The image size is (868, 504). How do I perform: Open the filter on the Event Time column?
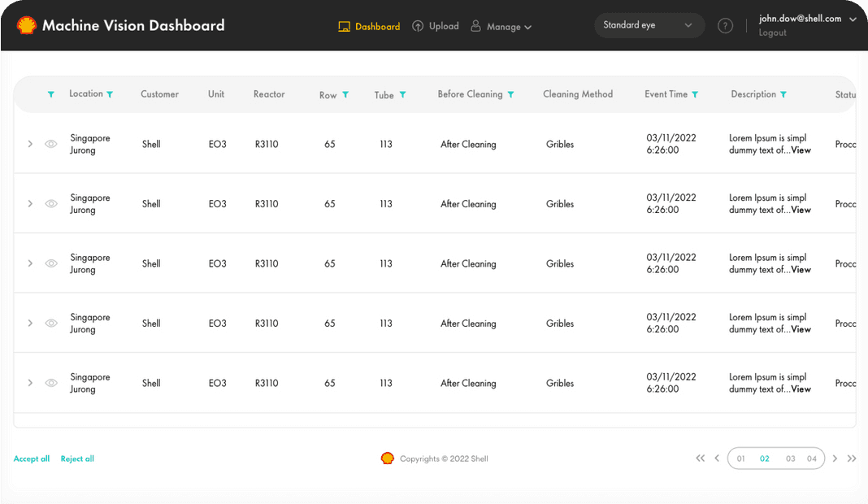[x=697, y=93]
